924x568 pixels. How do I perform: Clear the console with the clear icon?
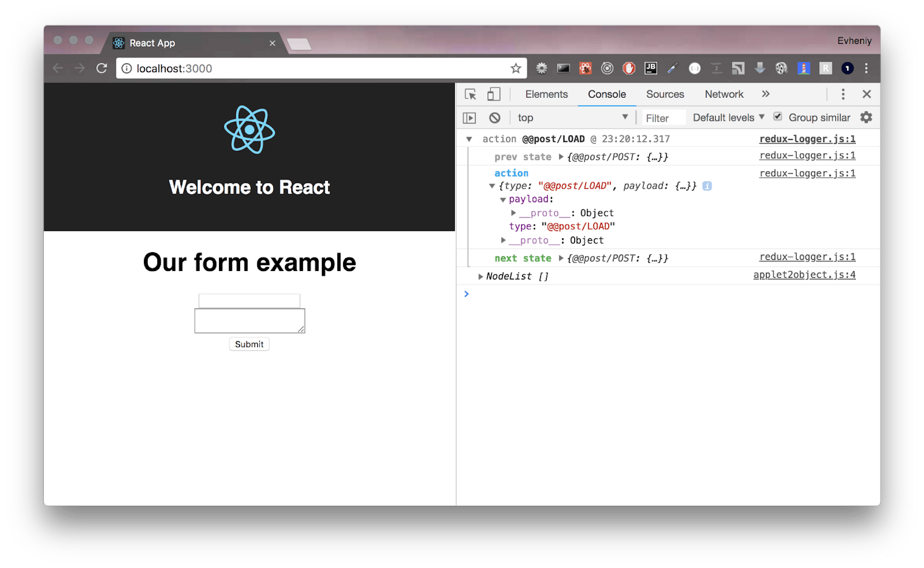click(x=495, y=117)
